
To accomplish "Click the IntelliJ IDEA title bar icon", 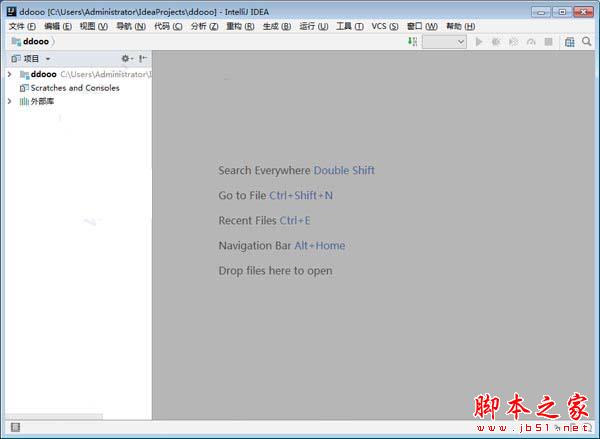I will point(11,11).
